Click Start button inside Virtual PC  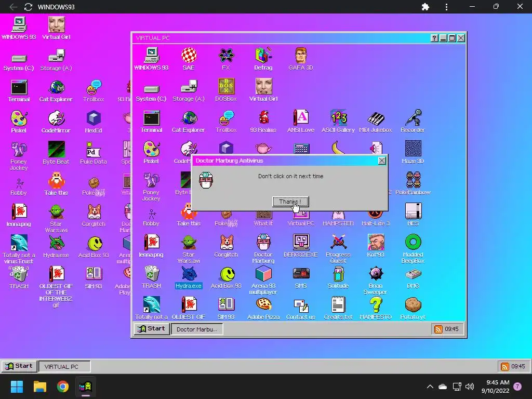(x=152, y=329)
